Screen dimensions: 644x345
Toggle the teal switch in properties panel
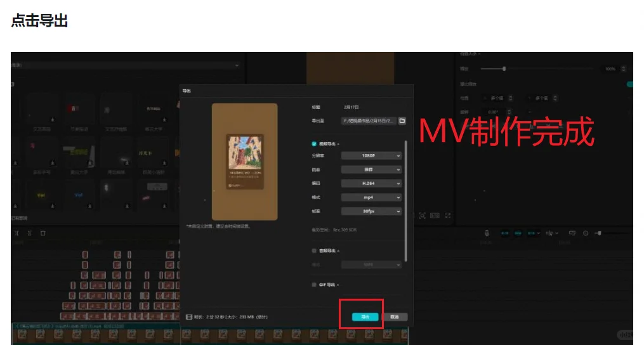click(x=629, y=84)
